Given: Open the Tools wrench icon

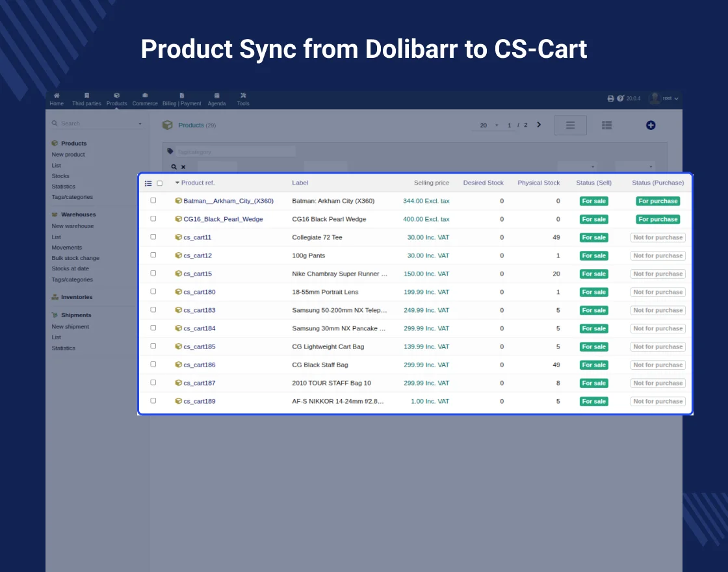Looking at the screenshot, I should (x=243, y=96).
